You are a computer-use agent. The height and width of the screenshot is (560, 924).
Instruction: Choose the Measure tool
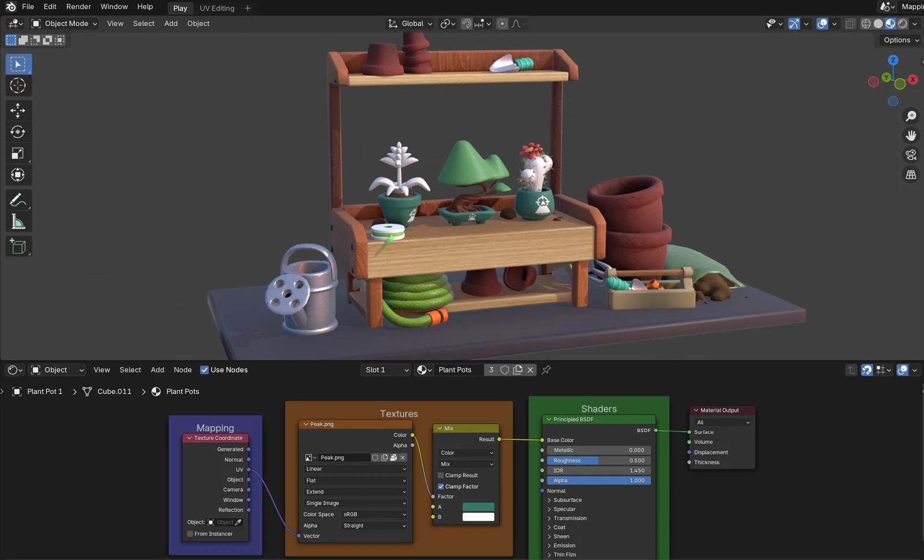[x=18, y=222]
